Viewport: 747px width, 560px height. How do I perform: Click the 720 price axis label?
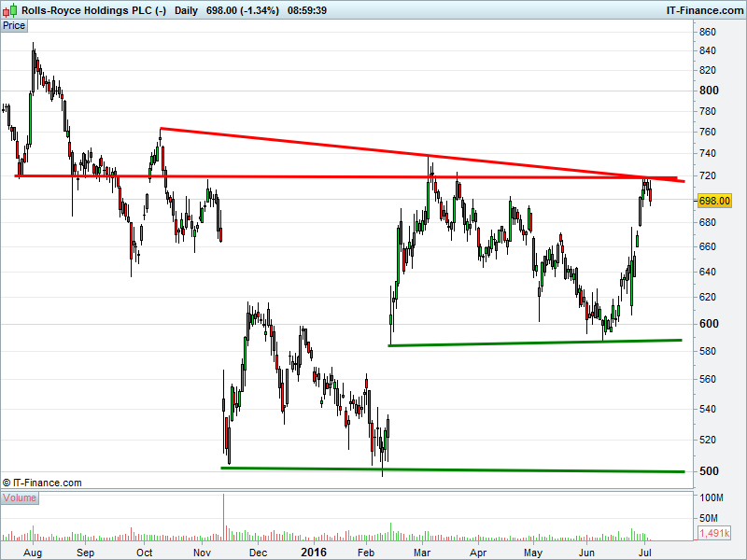pyautogui.click(x=708, y=175)
